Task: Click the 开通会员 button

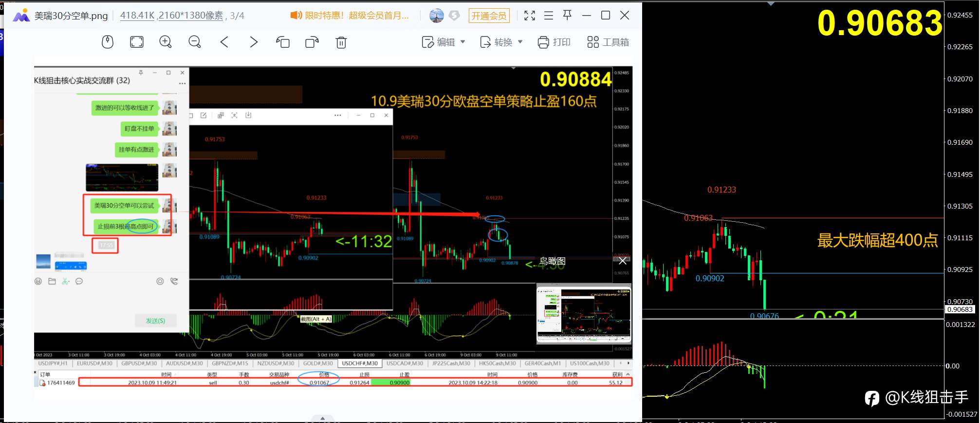Action: [x=489, y=16]
